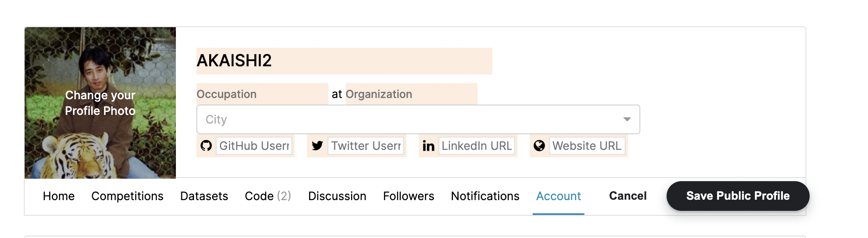Open the Home tab
Image resolution: width=868 pixels, height=238 pixels.
pos(59,196)
